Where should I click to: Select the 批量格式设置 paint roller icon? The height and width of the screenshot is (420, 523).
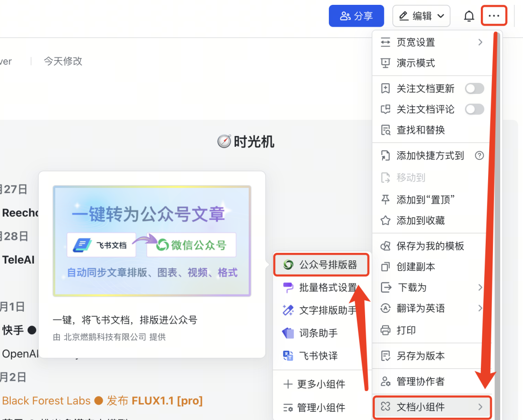[x=288, y=288]
